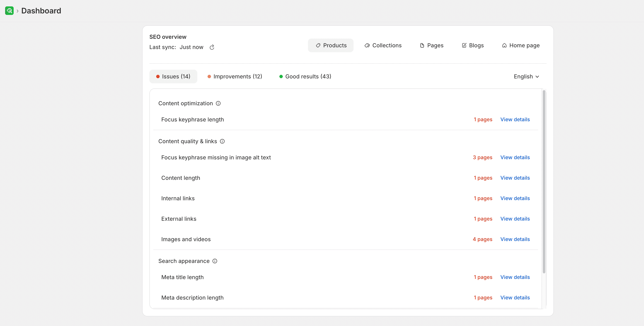The height and width of the screenshot is (326, 644).
Task: Select the Issues (14) filter
Action: (x=173, y=76)
